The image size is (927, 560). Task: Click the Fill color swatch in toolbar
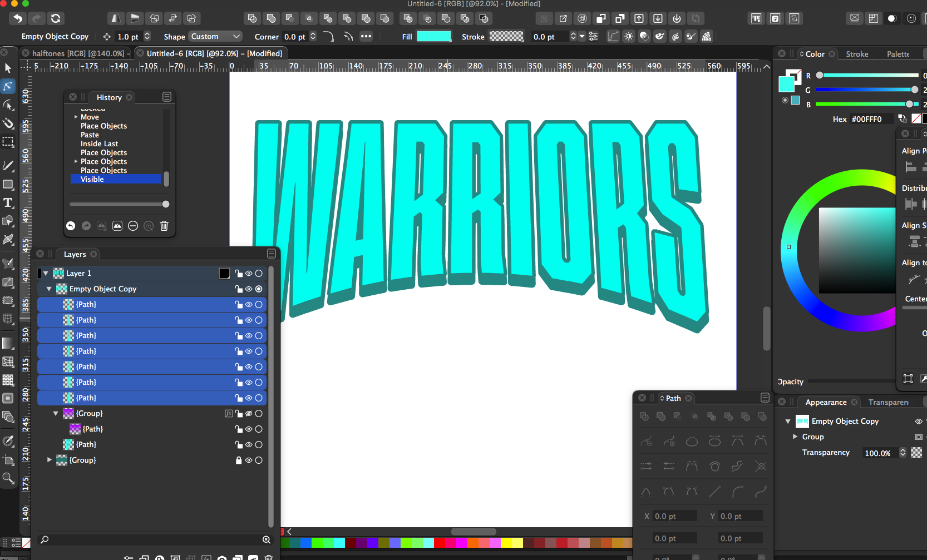(433, 37)
